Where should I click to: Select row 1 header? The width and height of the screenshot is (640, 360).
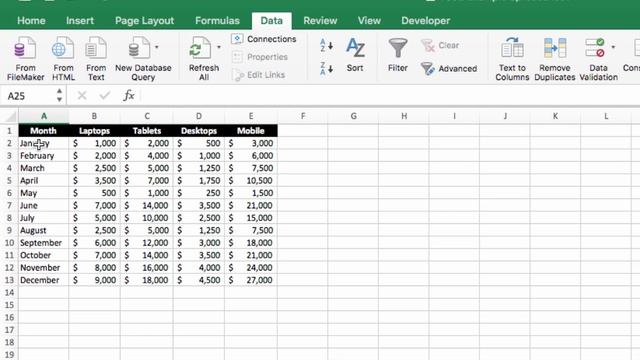[x=9, y=131]
